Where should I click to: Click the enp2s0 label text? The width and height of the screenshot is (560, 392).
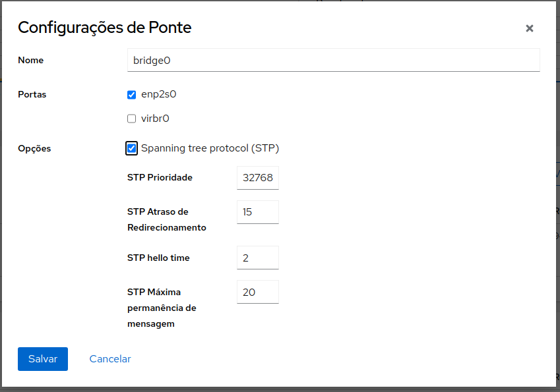click(x=159, y=94)
